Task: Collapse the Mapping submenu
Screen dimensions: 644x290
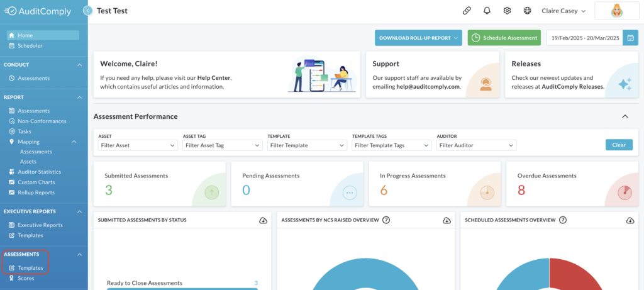Action: [x=74, y=142]
